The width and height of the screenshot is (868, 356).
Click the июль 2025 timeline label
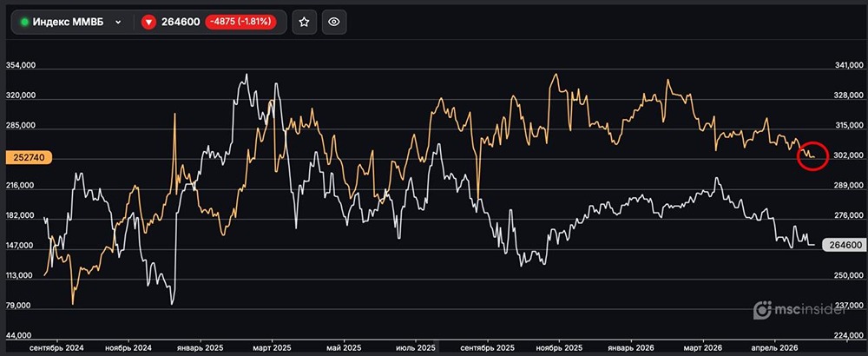click(x=415, y=348)
